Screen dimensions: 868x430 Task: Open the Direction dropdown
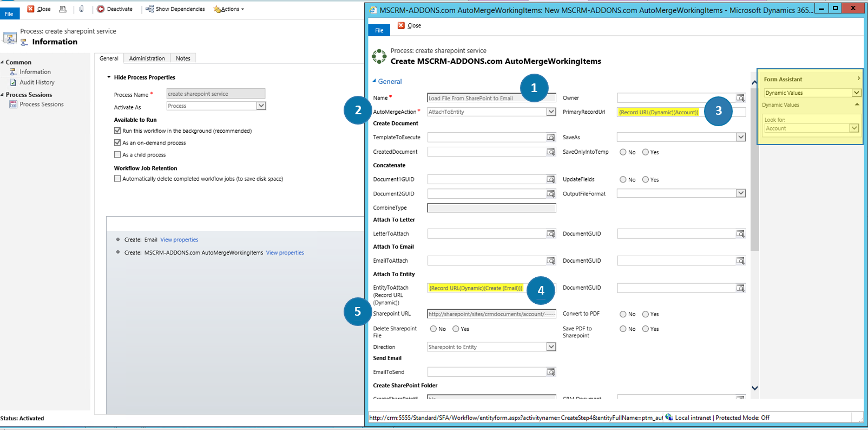[x=551, y=347]
